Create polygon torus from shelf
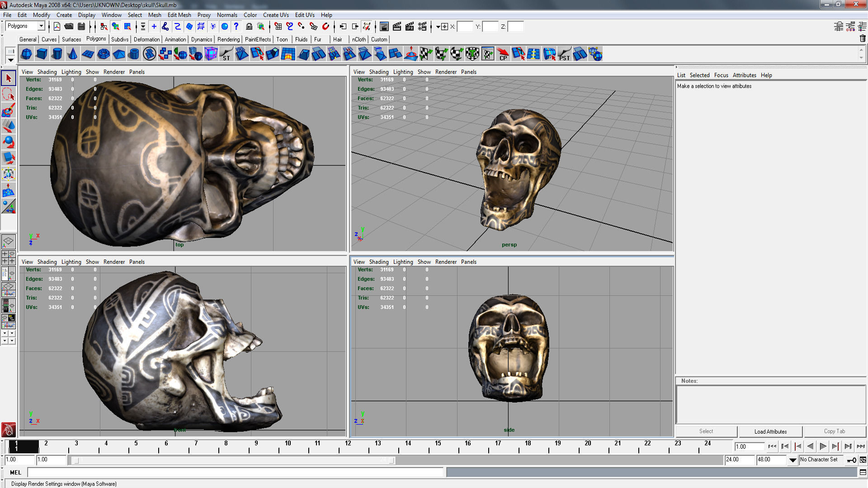 click(104, 54)
